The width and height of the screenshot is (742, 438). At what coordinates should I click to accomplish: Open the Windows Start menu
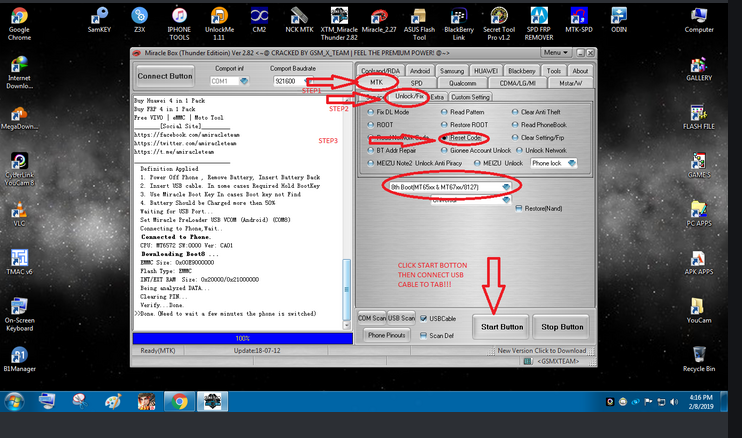[x=14, y=402]
